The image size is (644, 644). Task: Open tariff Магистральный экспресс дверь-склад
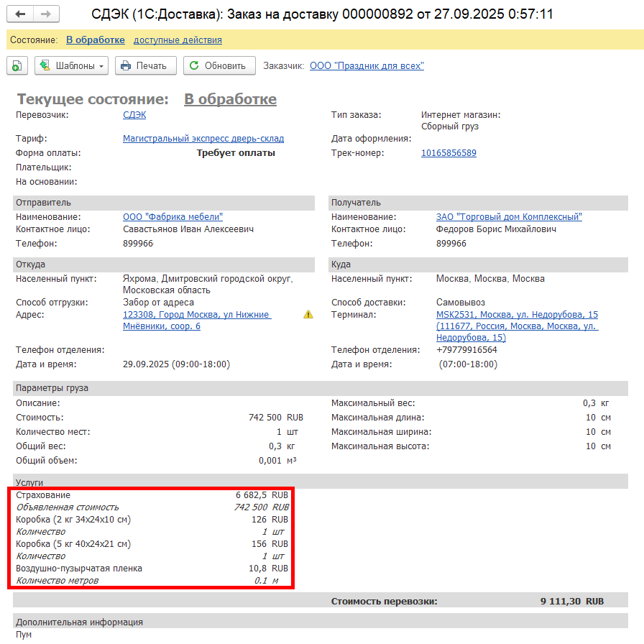pos(203,139)
